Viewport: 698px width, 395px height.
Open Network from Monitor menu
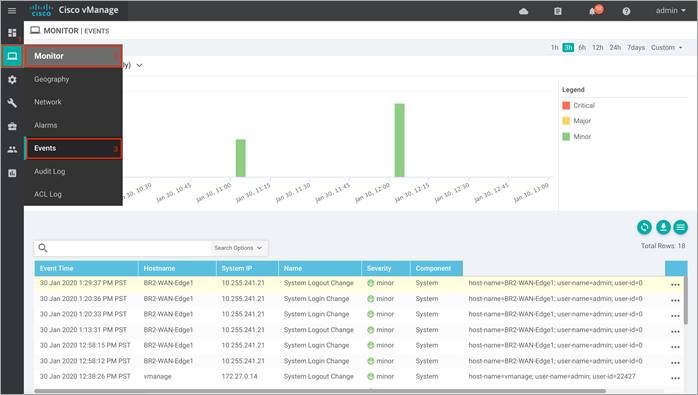[x=73, y=102]
